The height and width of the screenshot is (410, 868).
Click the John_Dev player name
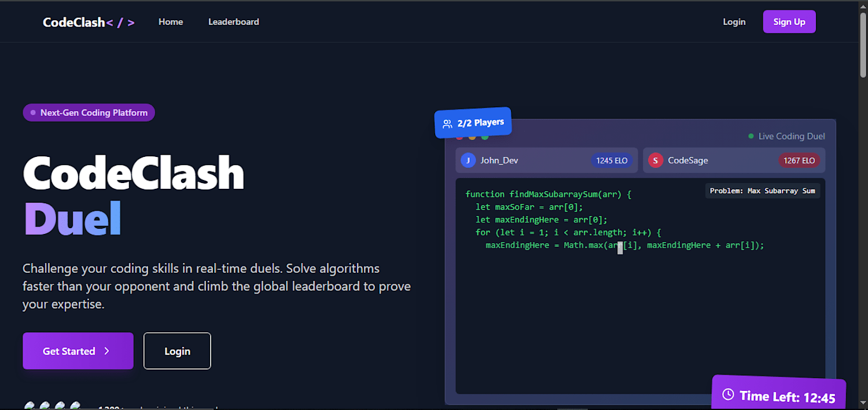[499, 160]
